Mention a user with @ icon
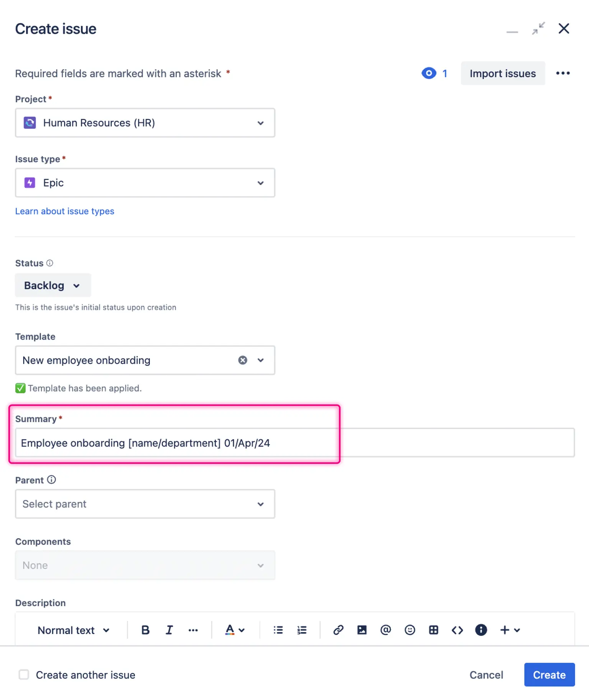This screenshot has width=589, height=700. [385, 630]
